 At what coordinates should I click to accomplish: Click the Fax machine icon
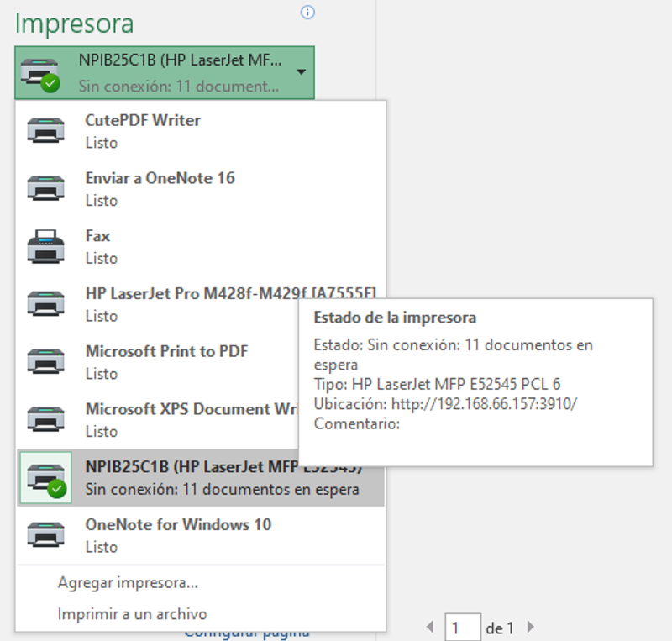coord(46,246)
